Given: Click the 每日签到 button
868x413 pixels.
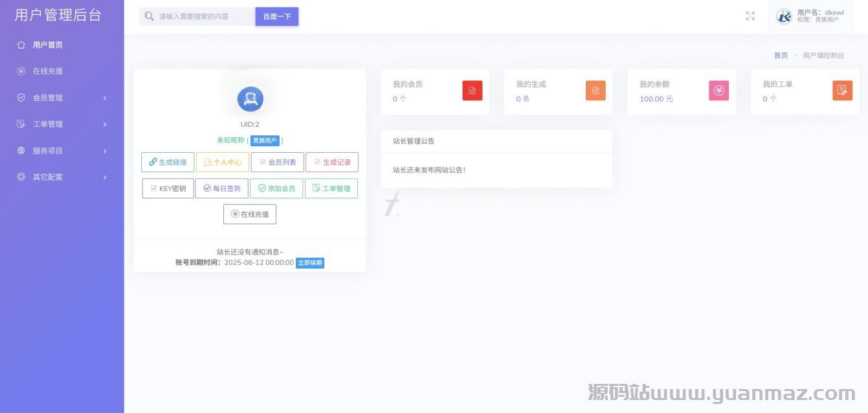Looking at the screenshot, I should coord(222,188).
